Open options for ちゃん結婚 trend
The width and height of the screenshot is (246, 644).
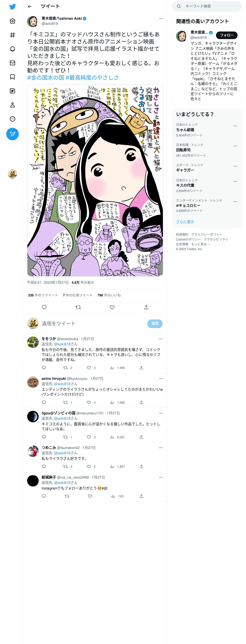coord(235,126)
